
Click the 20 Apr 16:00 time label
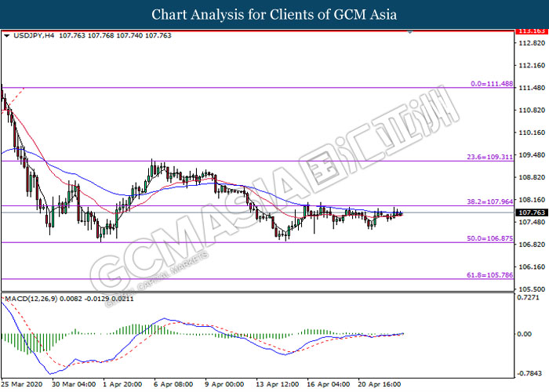tap(379, 384)
